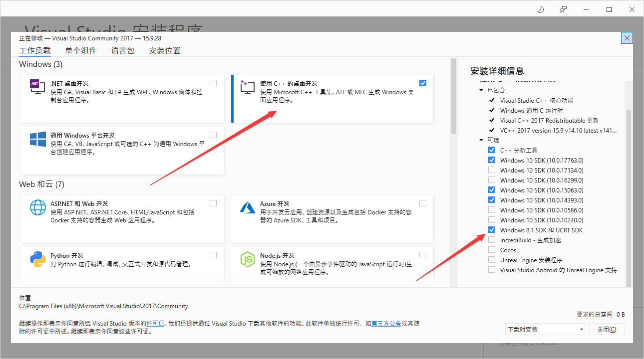Tick Windows 10 SDK (10.0.10240.0) checkbox

tap(492, 220)
